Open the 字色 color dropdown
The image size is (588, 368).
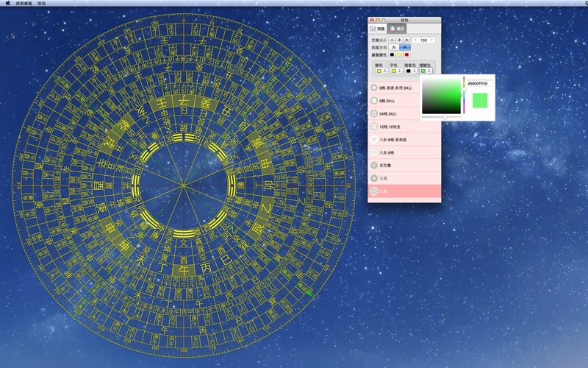394,71
